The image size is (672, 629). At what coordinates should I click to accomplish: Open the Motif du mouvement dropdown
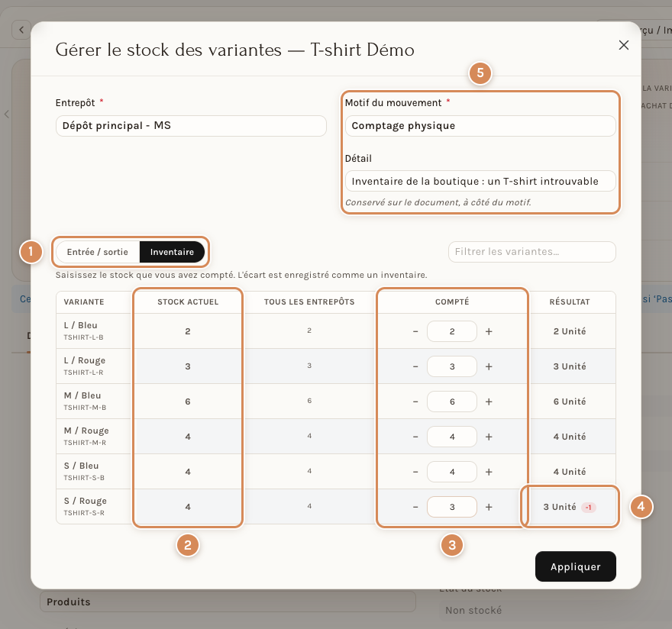pos(480,126)
